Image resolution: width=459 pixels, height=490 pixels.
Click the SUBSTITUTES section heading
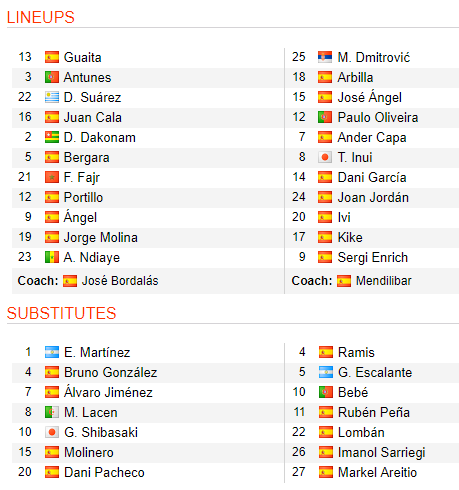click(x=62, y=313)
